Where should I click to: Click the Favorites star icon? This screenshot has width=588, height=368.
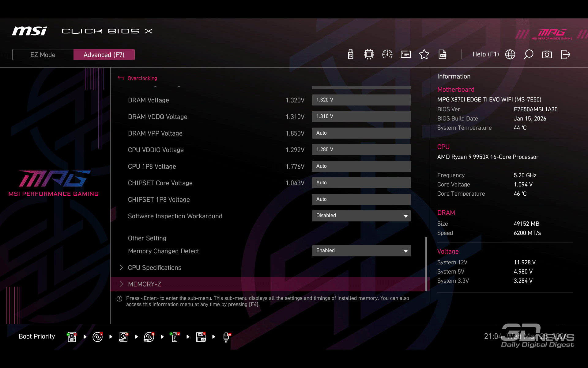(424, 55)
